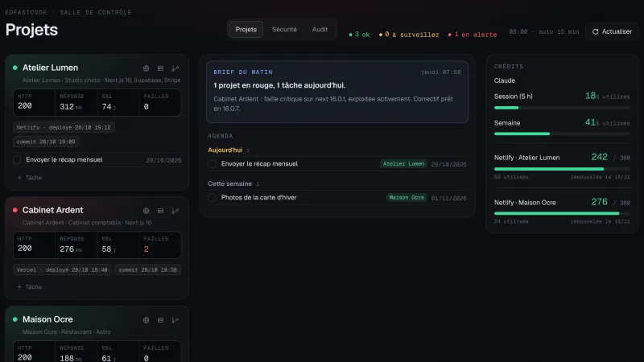Click the Netlify Maison Ocre credits bar
Image resolution: width=644 pixels, height=362 pixels.
tap(561, 213)
